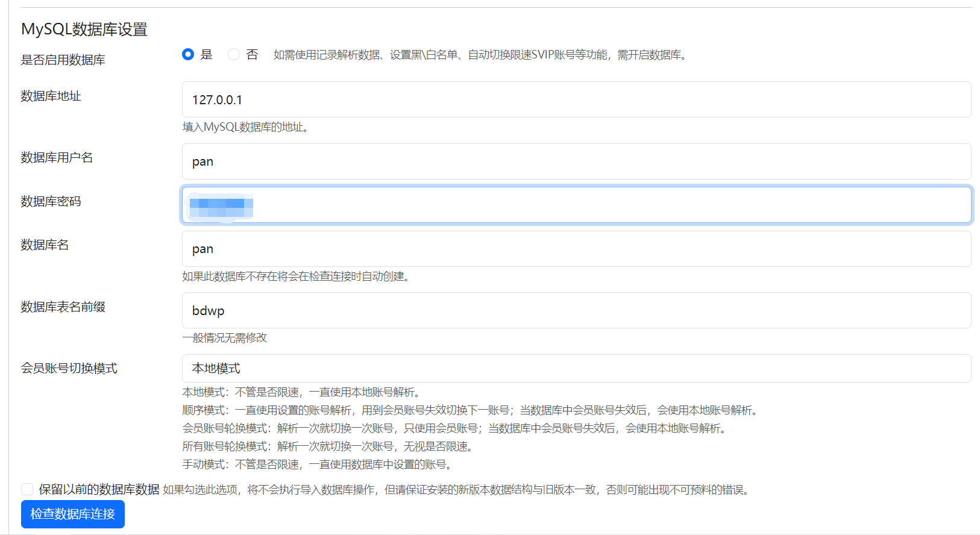Click the note 如需使用记录解析数据 about enabling database
The width and height of the screenshot is (980, 535).
[x=480, y=55]
